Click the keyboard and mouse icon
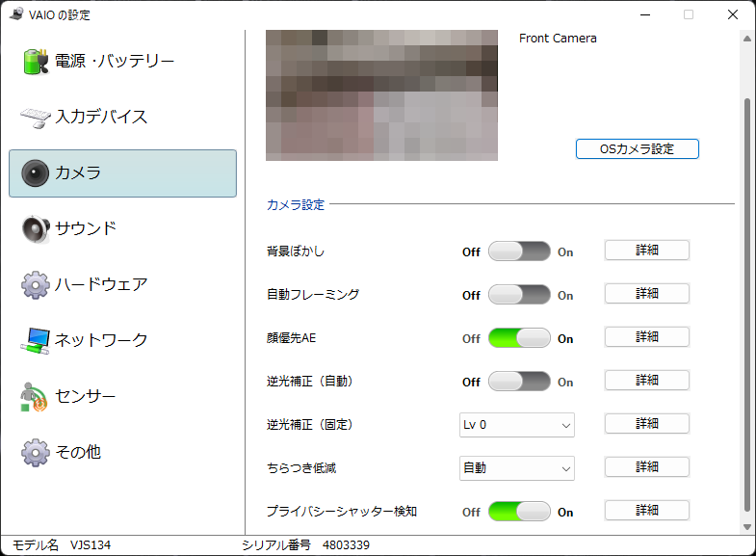 coord(36,118)
